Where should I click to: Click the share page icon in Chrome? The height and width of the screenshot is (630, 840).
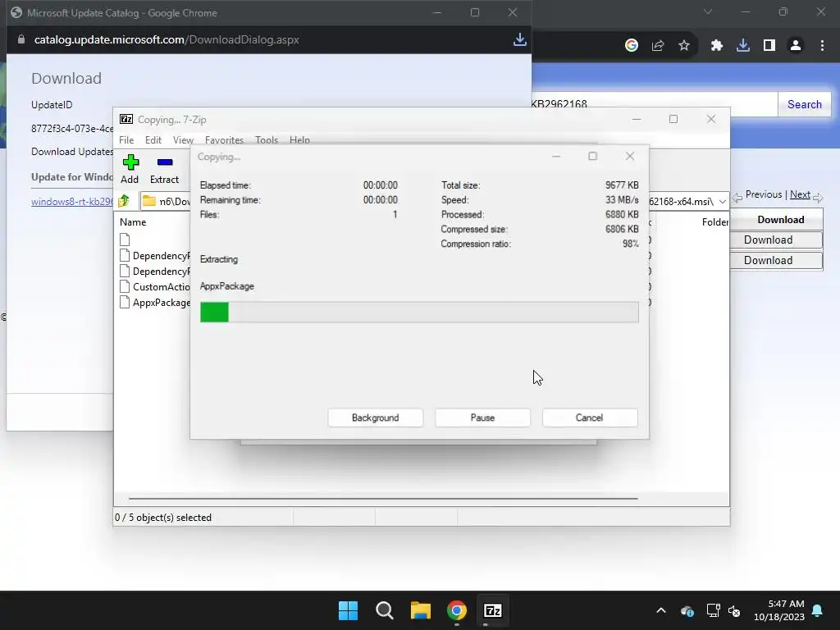click(x=658, y=46)
